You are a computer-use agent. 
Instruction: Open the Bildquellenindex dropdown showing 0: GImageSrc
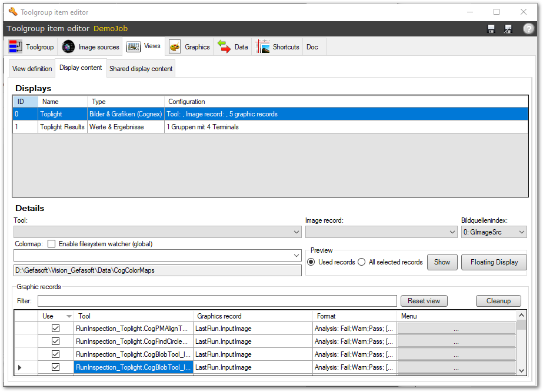click(x=494, y=232)
